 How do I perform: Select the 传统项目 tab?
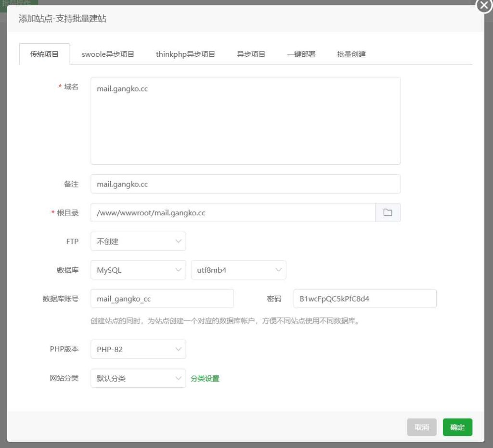pyautogui.click(x=44, y=54)
